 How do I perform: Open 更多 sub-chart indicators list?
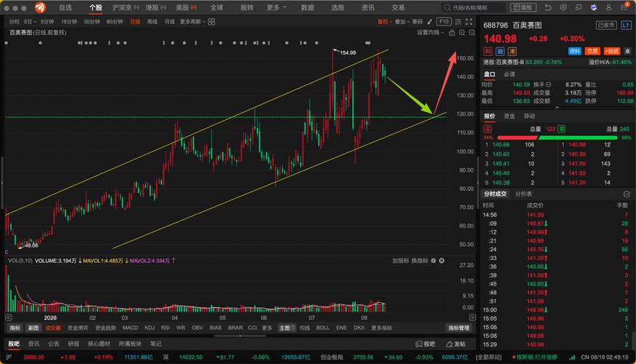tap(267, 328)
